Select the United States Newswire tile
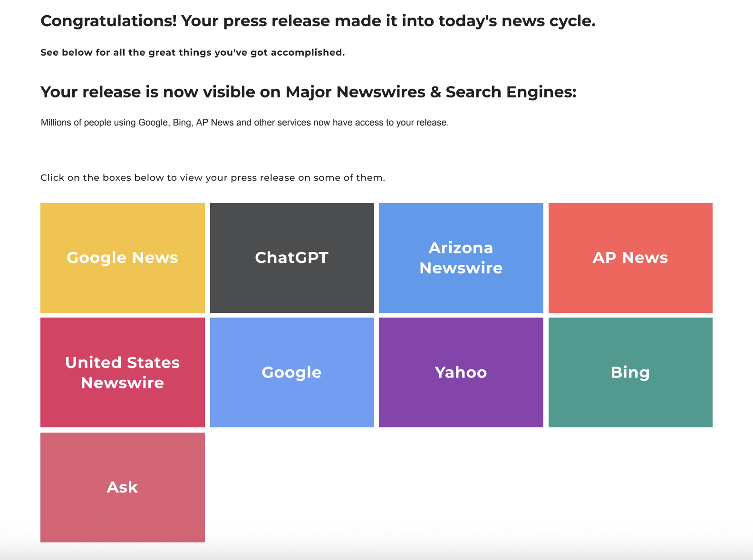 pyautogui.click(x=122, y=372)
